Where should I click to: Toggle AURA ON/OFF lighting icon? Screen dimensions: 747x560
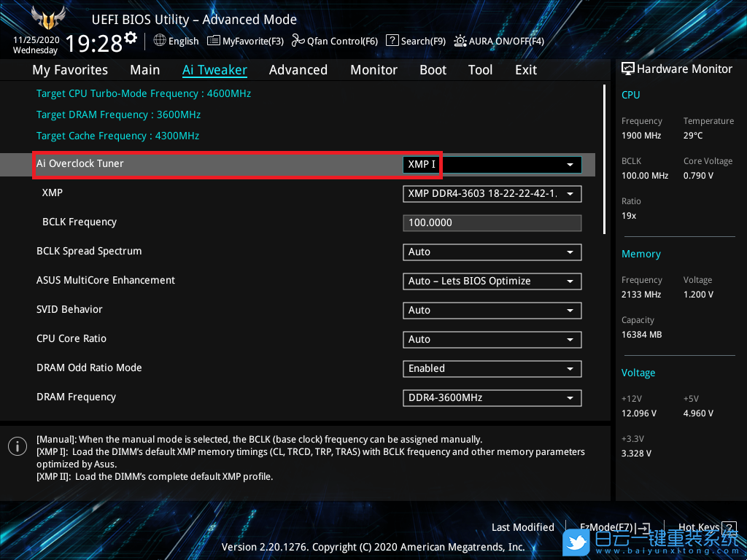pyautogui.click(x=460, y=41)
